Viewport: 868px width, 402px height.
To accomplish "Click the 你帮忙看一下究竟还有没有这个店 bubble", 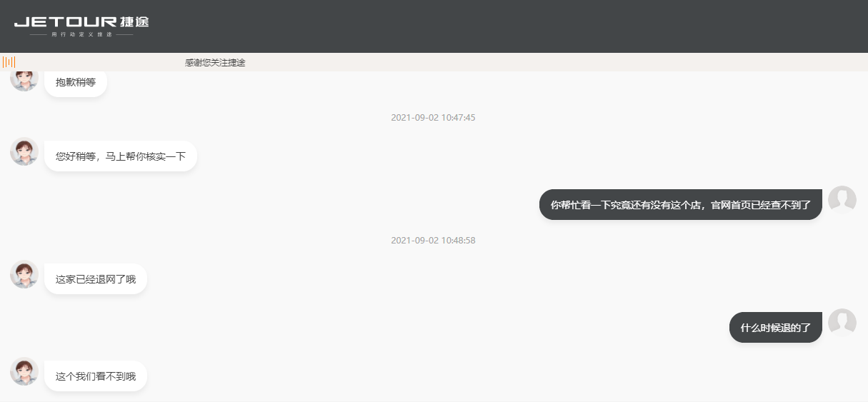I will coord(681,205).
